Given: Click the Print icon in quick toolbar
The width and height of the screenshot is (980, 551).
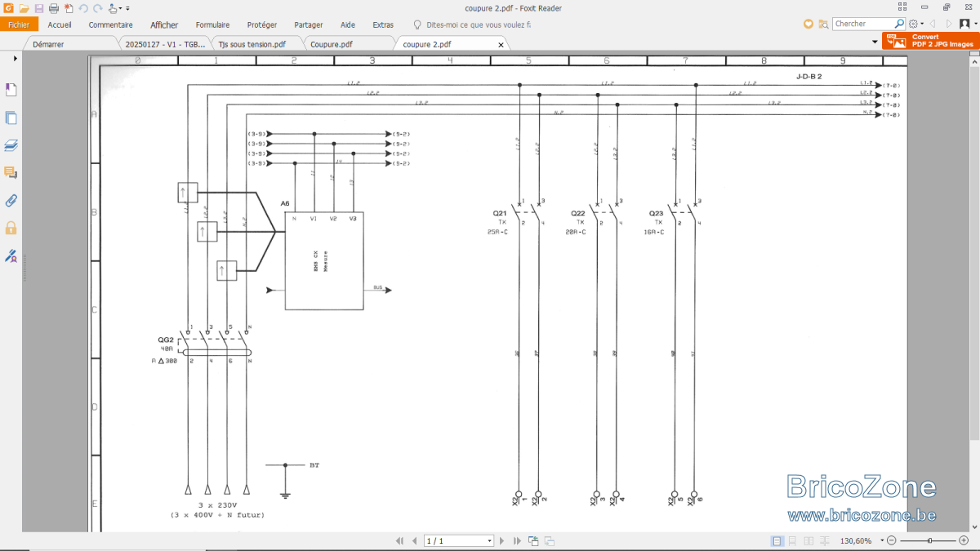Looking at the screenshot, I should [53, 8].
